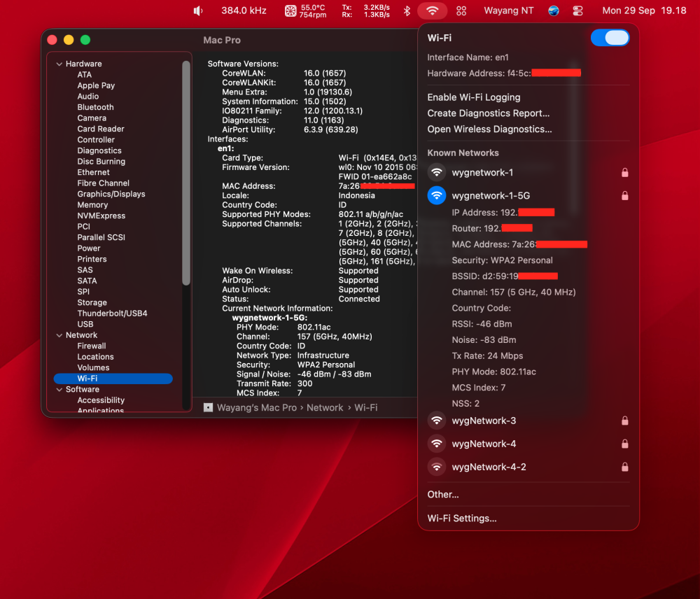Select Enable Wi-Fi Logging
Screen dimensions: 700x599
click(x=474, y=97)
